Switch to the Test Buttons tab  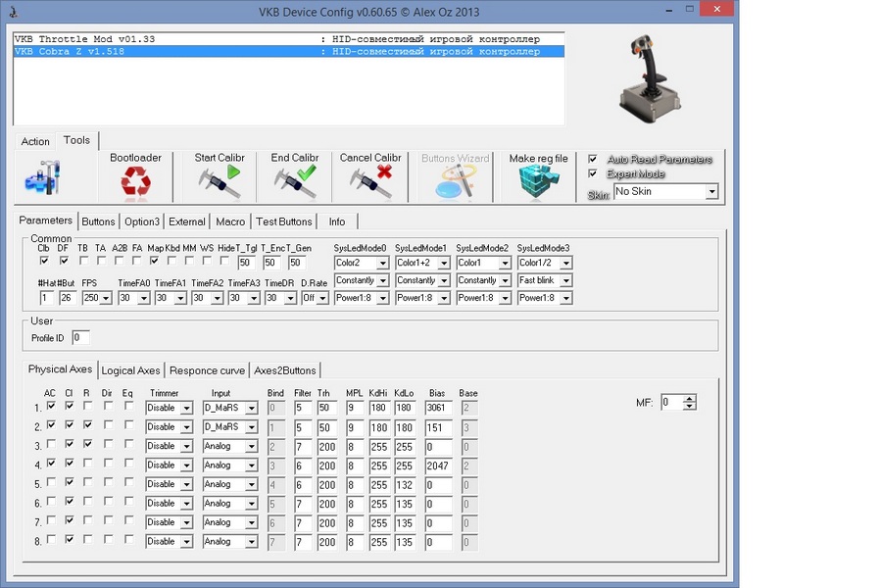pyautogui.click(x=284, y=221)
